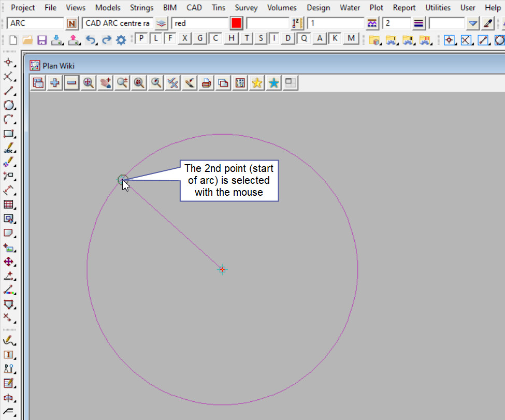
Task: Click the undo arrow icon
Action: tap(90, 40)
